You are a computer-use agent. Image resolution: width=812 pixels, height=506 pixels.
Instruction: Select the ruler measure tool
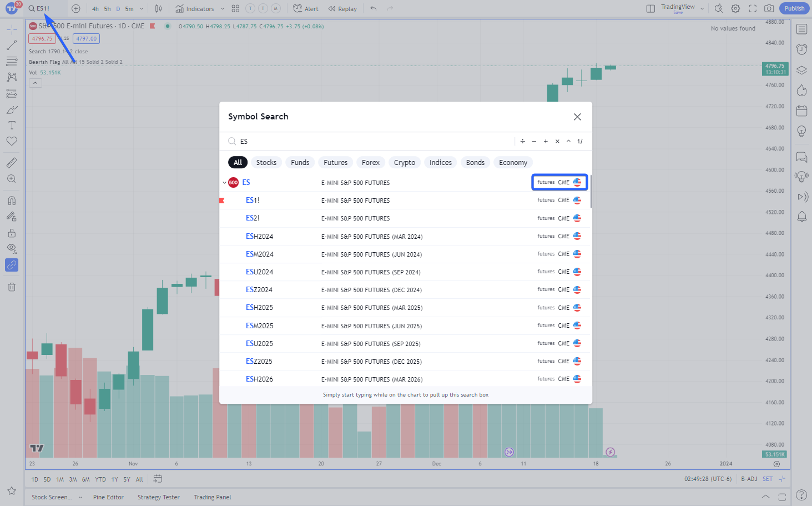coord(12,163)
